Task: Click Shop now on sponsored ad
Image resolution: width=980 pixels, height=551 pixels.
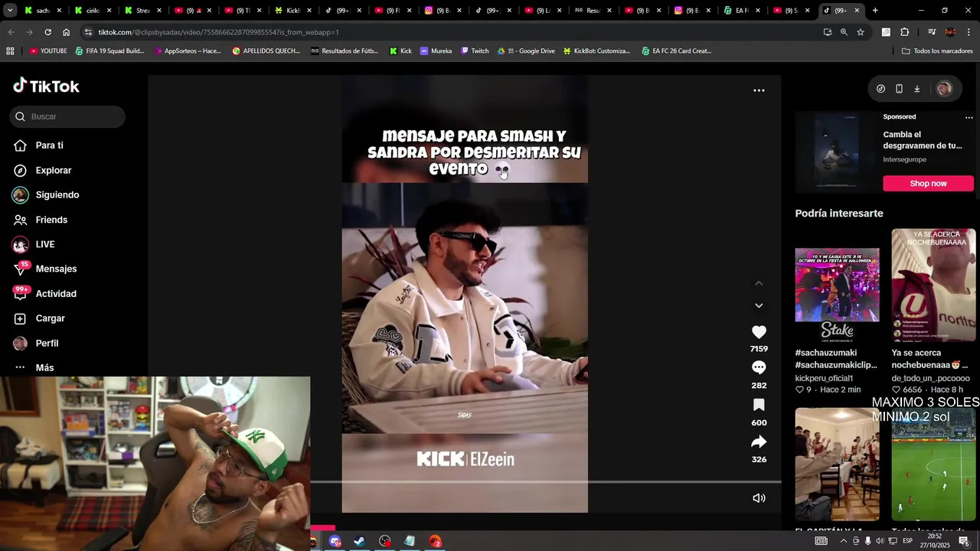Action: click(928, 184)
